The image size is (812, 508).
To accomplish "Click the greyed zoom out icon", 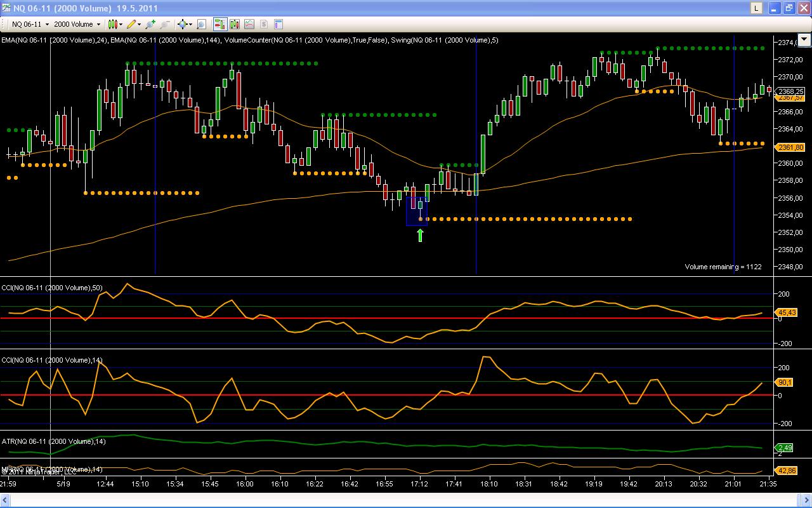I will click(165, 24).
